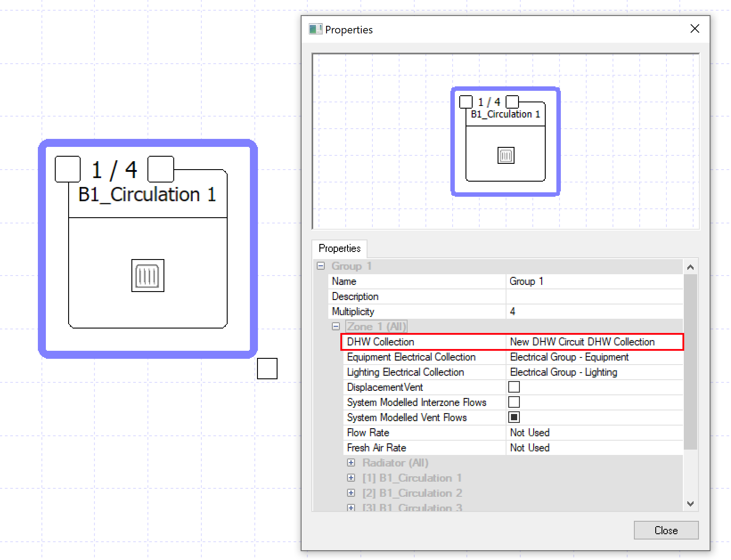Click the radiator icon in the Properties preview
Screen dimensions: 731x560
506,155
